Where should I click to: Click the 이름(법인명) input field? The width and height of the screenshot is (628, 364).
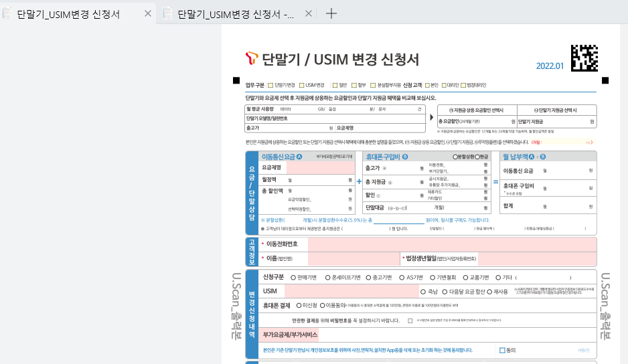point(354,259)
